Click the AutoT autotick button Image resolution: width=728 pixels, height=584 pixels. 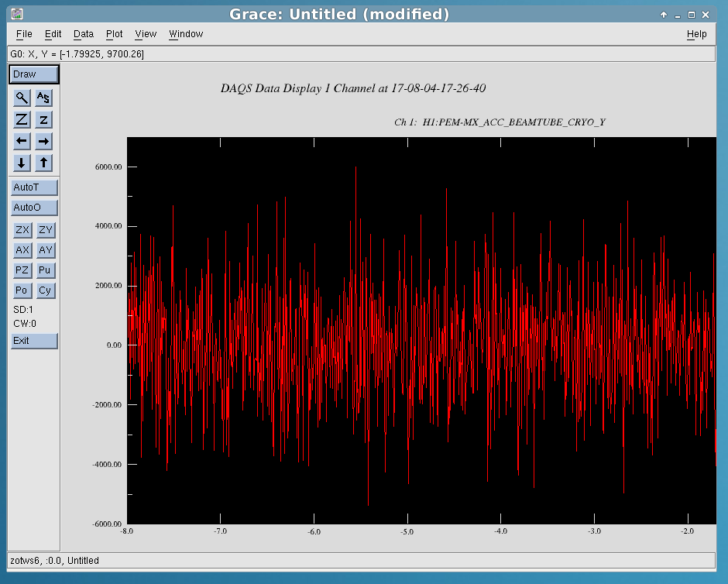point(34,187)
